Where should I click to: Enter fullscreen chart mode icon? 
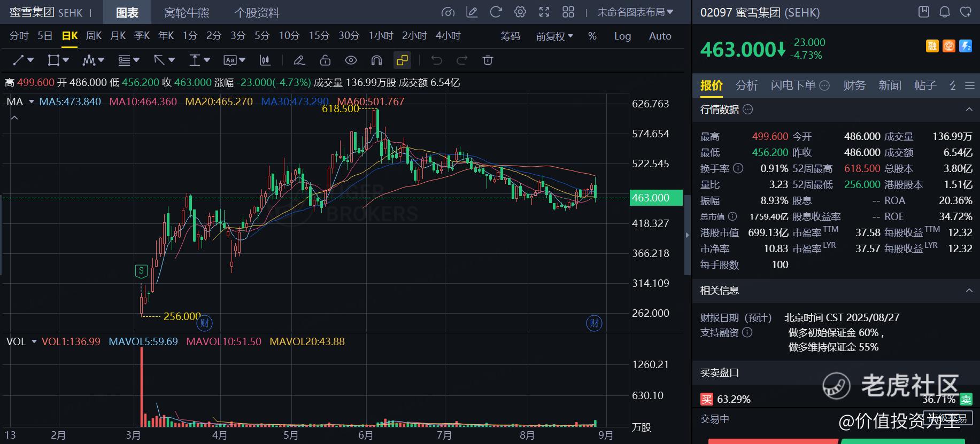[x=544, y=12]
